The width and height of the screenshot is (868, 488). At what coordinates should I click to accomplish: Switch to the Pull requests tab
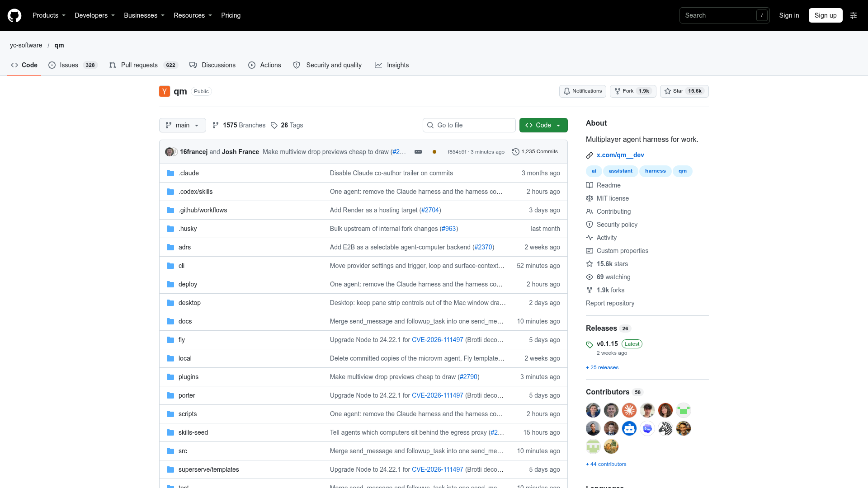coord(144,65)
